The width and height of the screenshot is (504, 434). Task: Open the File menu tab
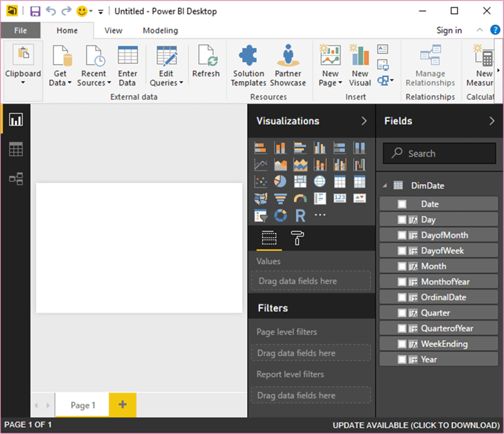[x=20, y=31]
